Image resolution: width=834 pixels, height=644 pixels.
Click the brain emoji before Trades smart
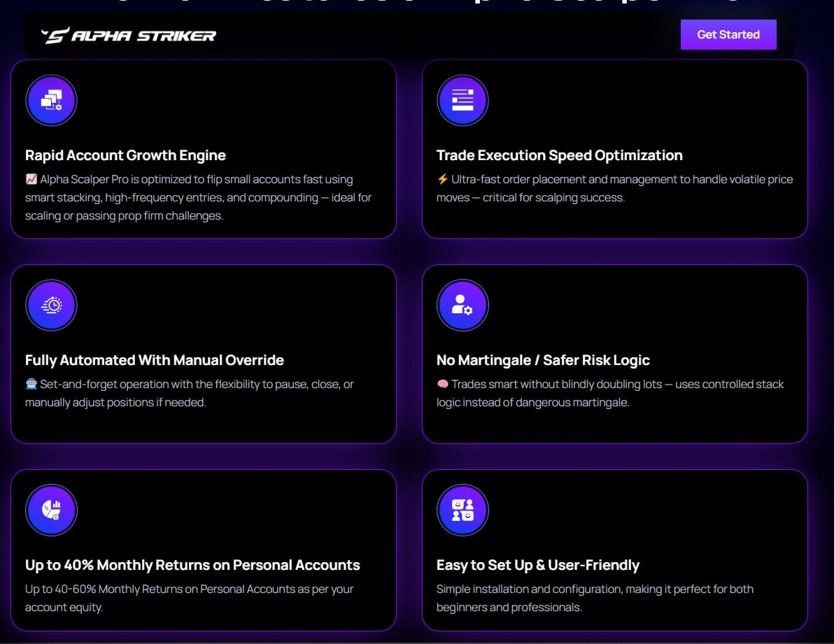click(x=442, y=385)
